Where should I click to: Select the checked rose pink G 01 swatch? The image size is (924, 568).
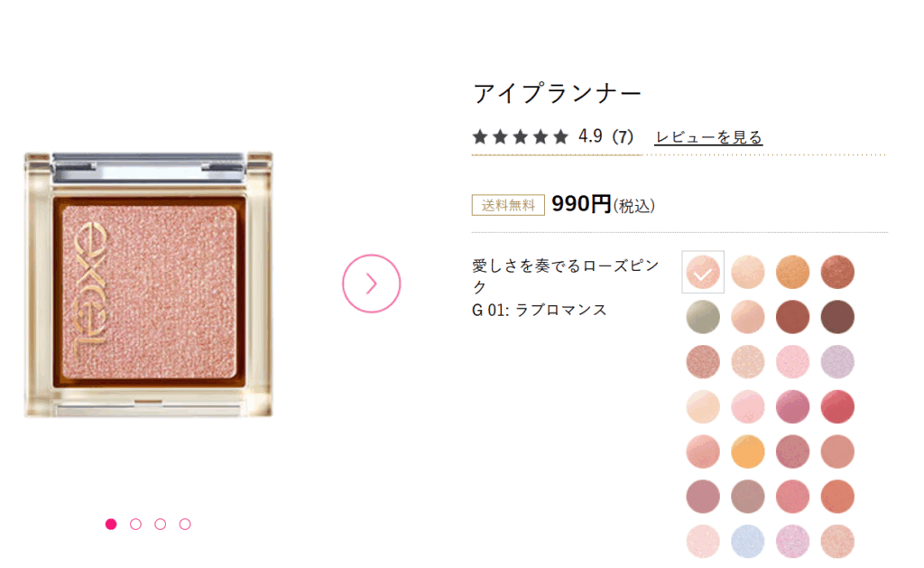[x=703, y=272]
